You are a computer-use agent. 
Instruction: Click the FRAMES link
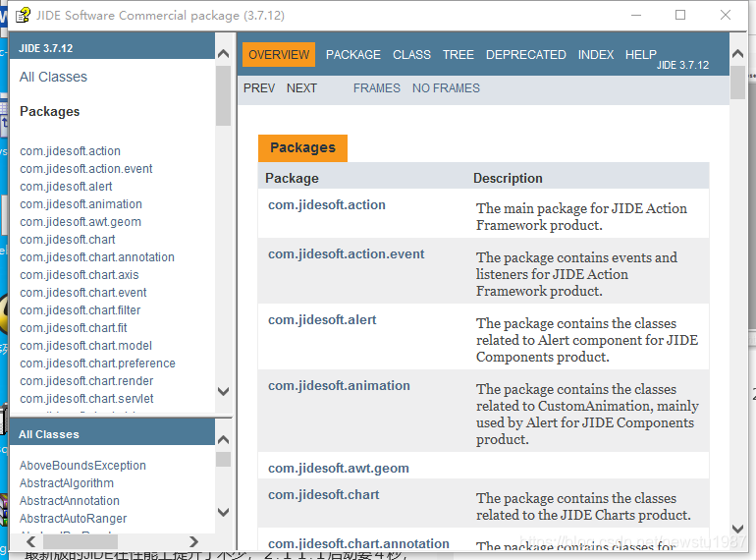pos(377,88)
